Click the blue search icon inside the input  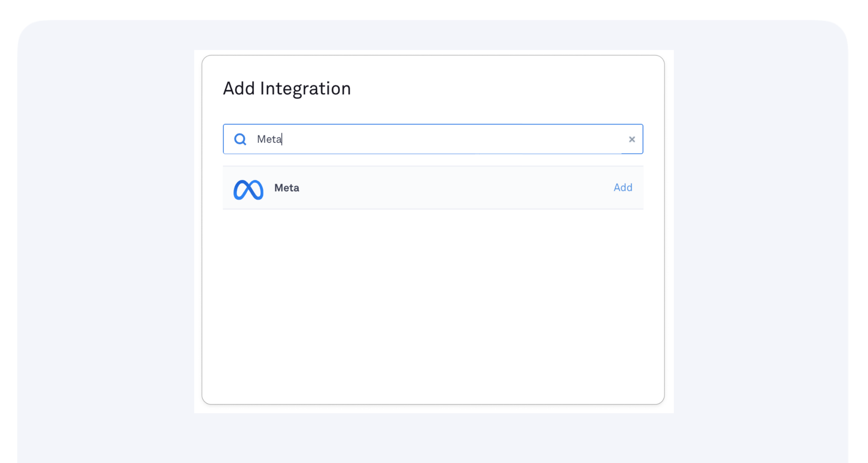pyautogui.click(x=240, y=139)
